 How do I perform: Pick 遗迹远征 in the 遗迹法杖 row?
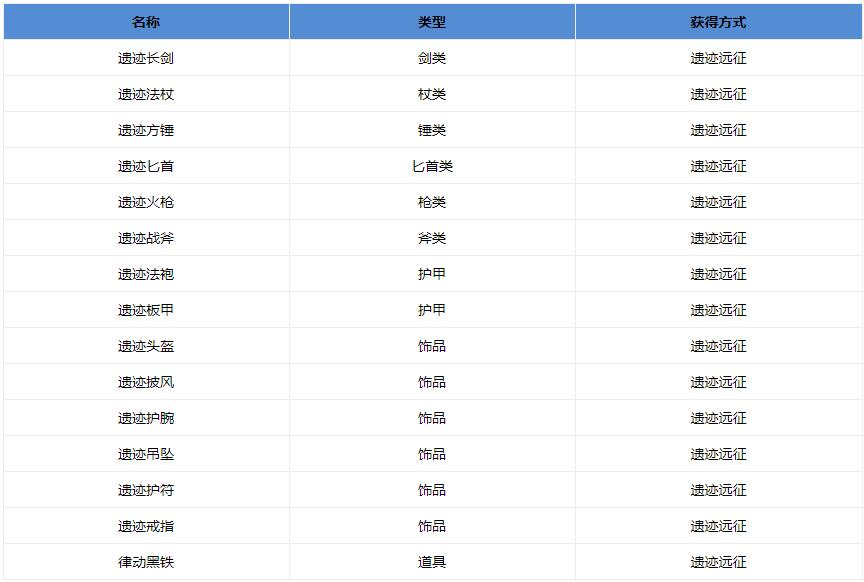pos(719,94)
